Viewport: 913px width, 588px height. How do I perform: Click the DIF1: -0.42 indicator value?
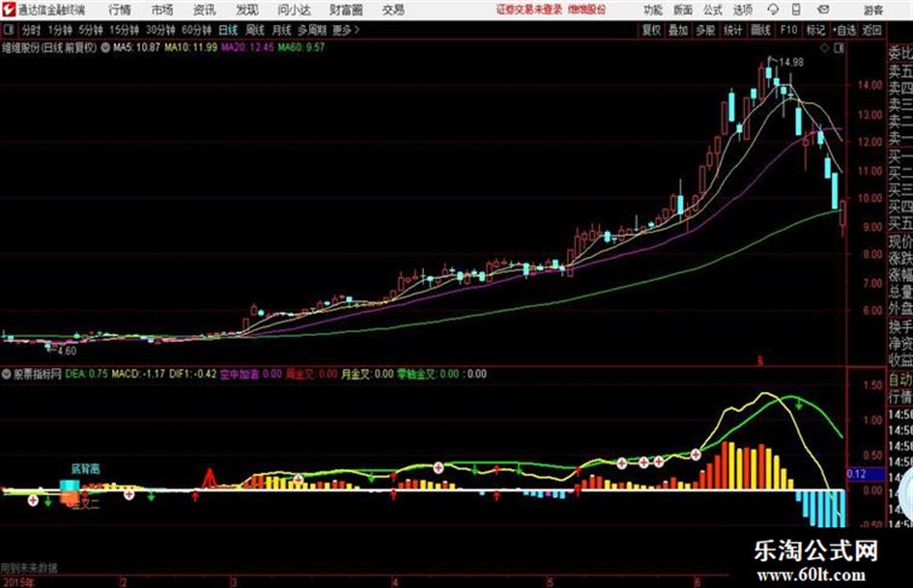click(192, 374)
